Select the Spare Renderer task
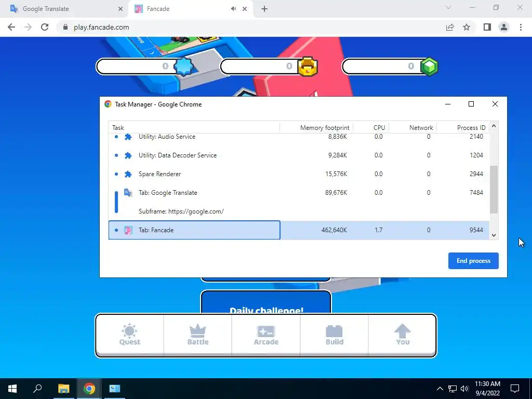 (x=299, y=174)
